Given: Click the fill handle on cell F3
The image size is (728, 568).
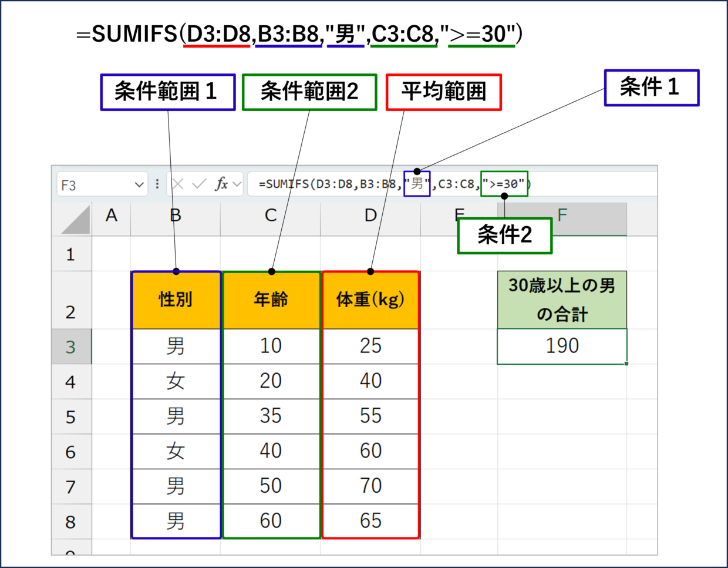Looking at the screenshot, I should point(626,364).
